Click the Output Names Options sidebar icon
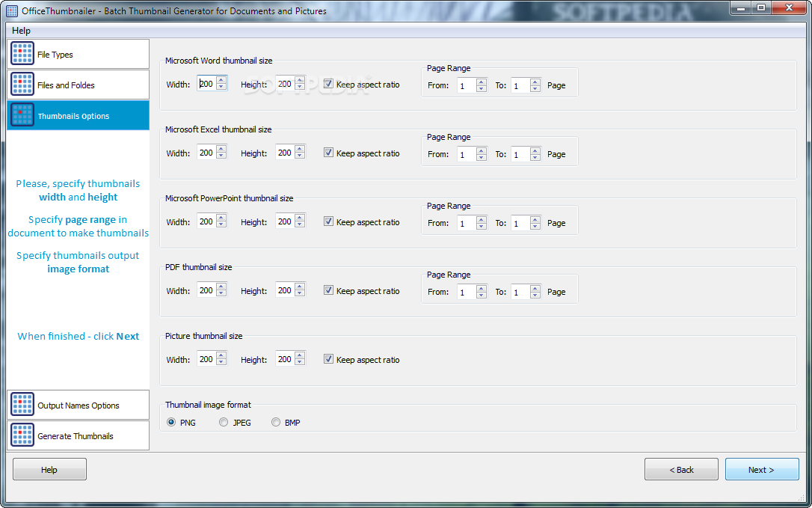This screenshot has width=812, height=508. (x=22, y=405)
